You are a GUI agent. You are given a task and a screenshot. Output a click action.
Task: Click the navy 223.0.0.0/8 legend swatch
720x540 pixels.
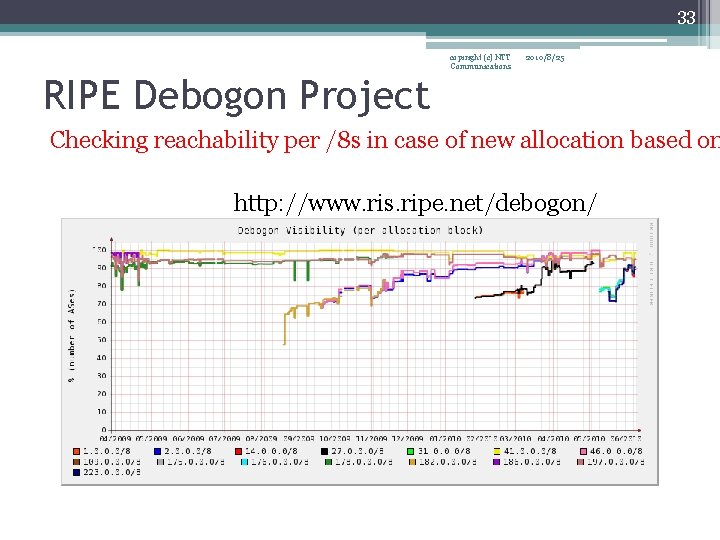click(77, 472)
